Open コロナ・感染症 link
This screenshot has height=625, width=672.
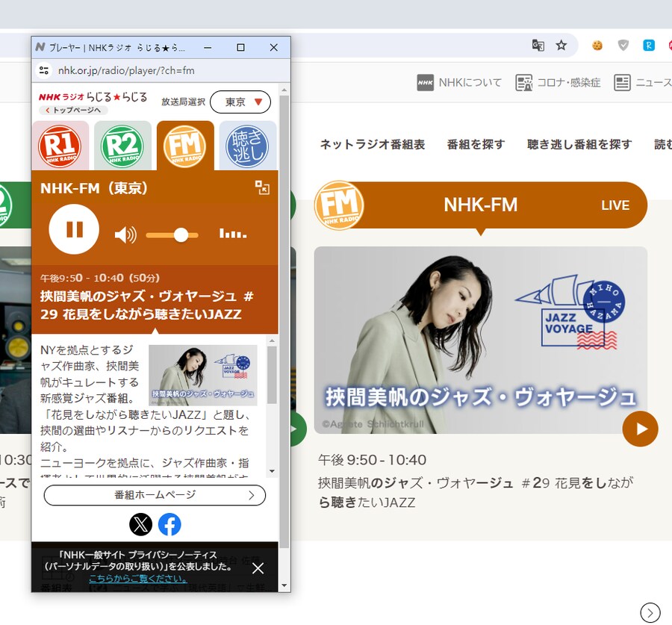(x=558, y=82)
